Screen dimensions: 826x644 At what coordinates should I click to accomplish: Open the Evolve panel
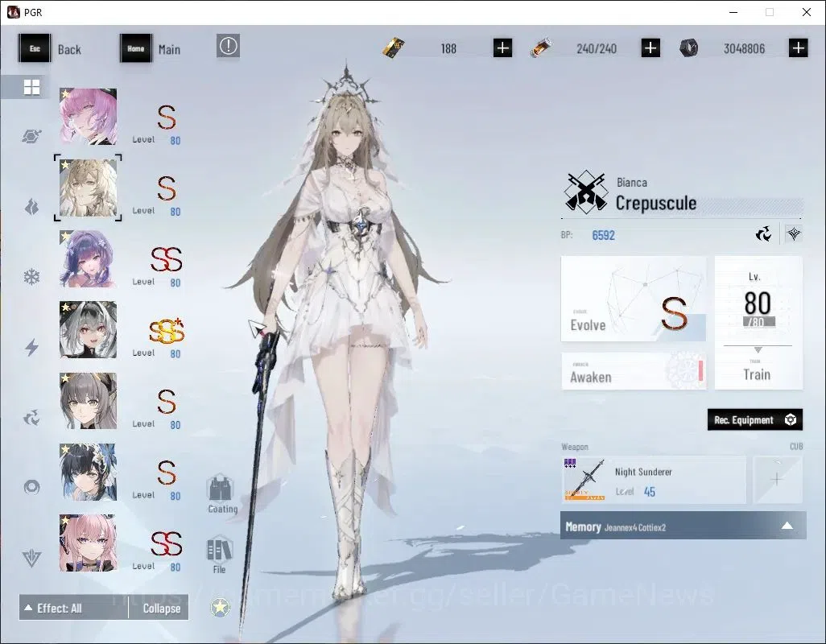634,299
